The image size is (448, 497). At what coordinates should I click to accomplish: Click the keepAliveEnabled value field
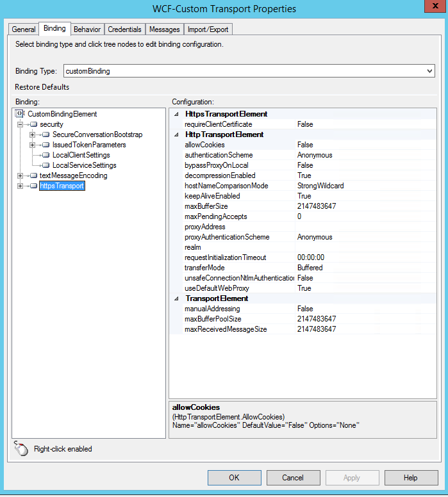pos(365,196)
